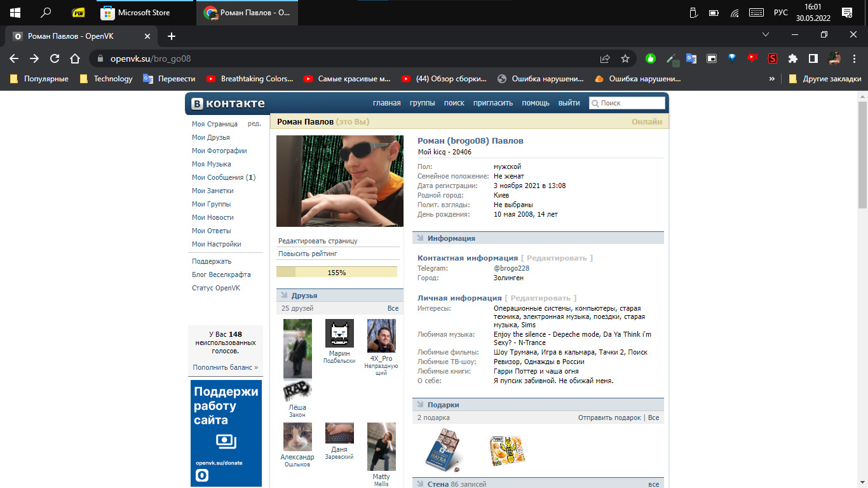Click the blue diamond extension icon

coord(732,58)
